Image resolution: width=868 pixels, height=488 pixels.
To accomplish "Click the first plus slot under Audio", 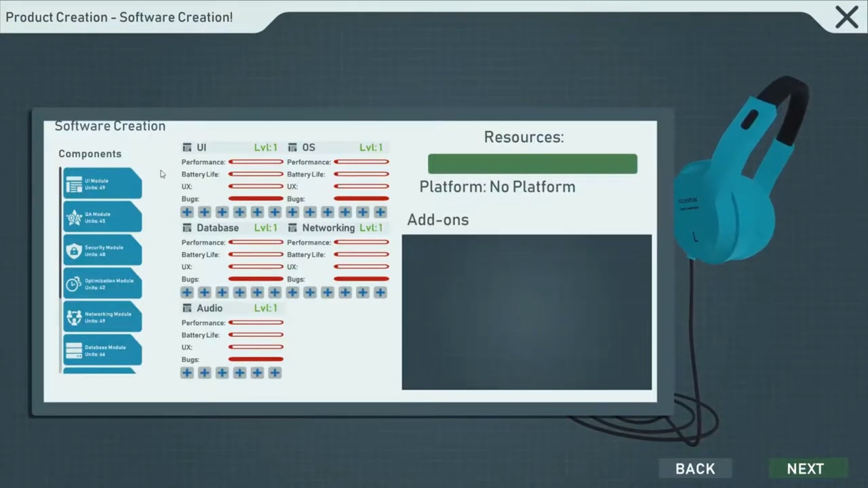I will pyautogui.click(x=187, y=373).
